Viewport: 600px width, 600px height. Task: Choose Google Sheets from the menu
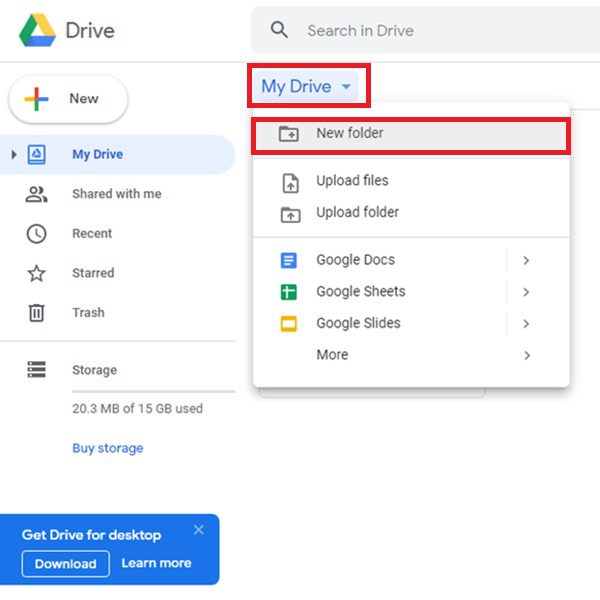[411, 292]
